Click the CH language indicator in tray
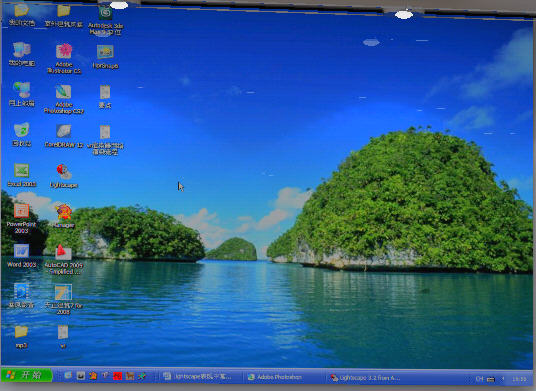 tap(479, 379)
